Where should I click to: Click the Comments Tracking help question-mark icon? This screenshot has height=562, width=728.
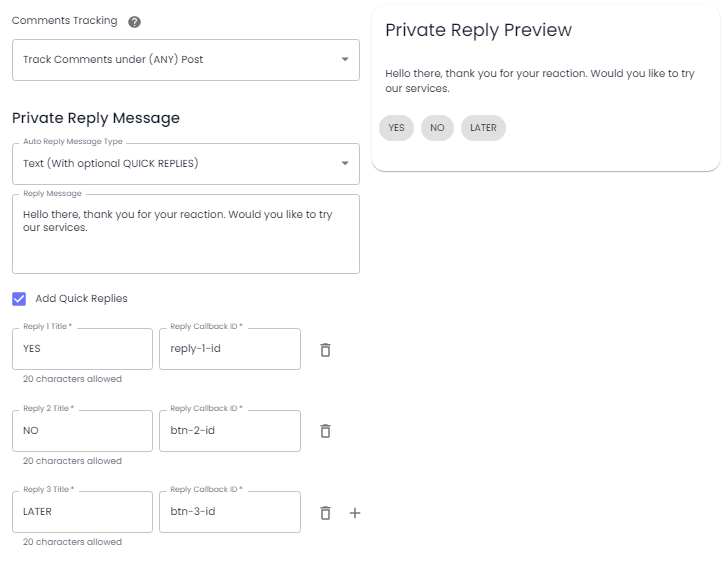134,22
